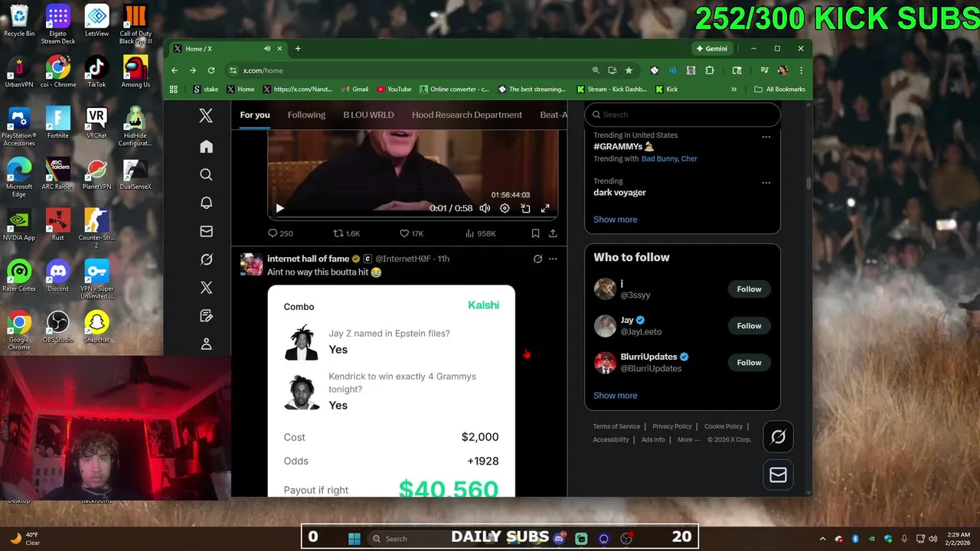Switch to B LOU WRLD tab
980x551 pixels.
[368, 115]
